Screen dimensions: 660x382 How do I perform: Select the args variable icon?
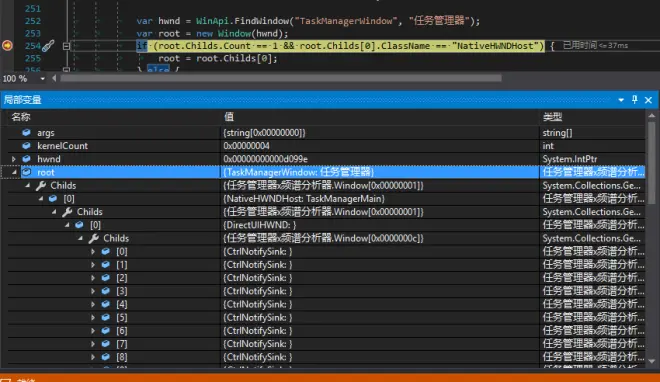coord(27,133)
